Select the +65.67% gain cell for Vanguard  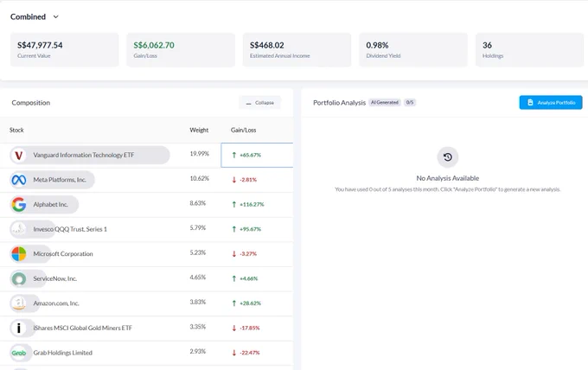point(257,155)
